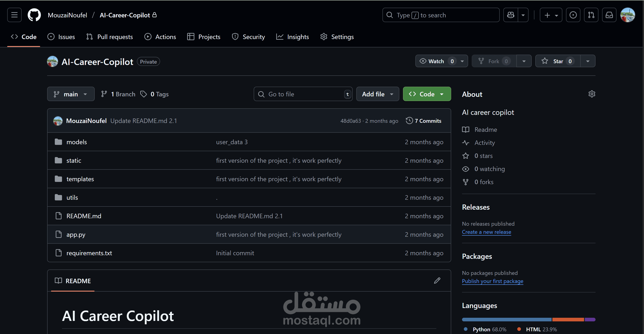644x334 pixels.
Task: Switch to the Issues tab
Action: [61, 37]
